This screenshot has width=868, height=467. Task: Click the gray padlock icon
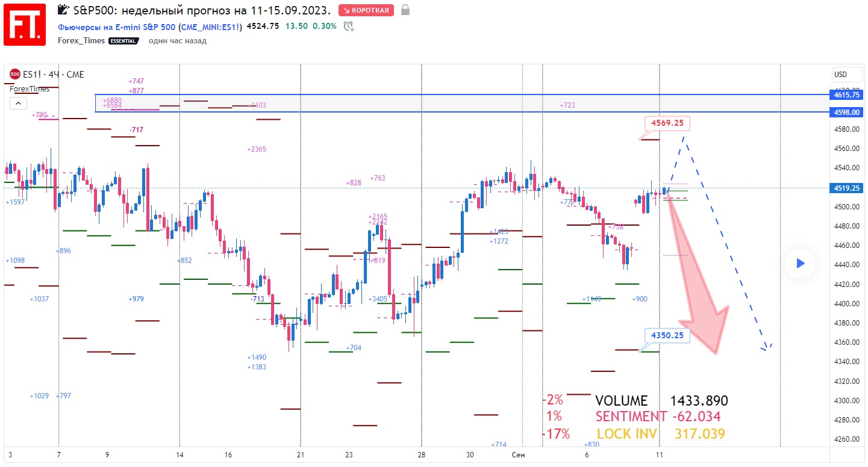pyautogui.click(x=405, y=10)
